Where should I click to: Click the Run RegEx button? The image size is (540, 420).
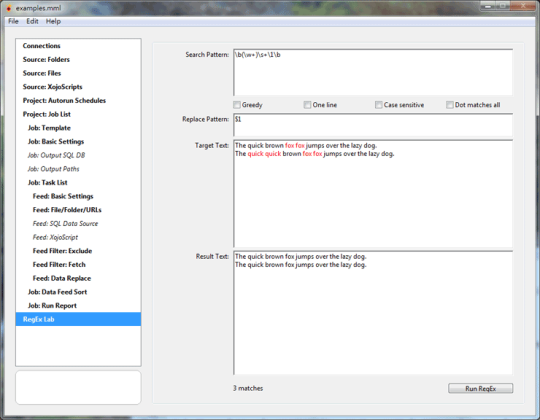coord(480,388)
